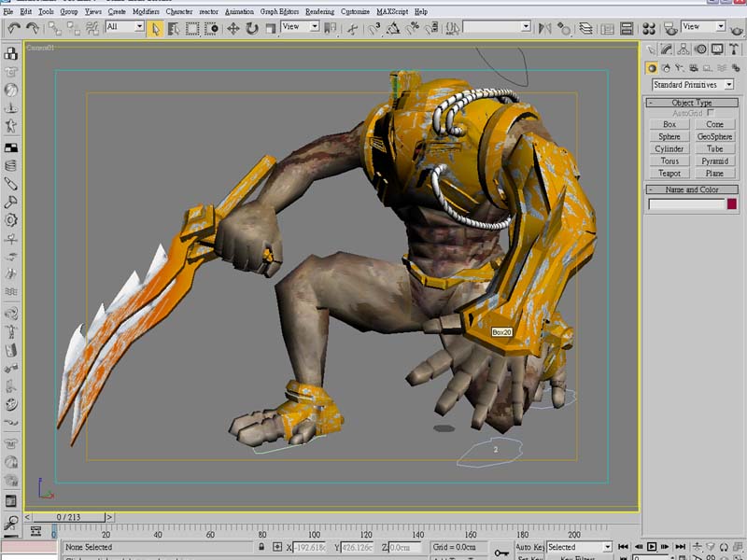This screenshot has height=560, width=747.
Task: Open the reactor menu
Action: tap(208, 11)
